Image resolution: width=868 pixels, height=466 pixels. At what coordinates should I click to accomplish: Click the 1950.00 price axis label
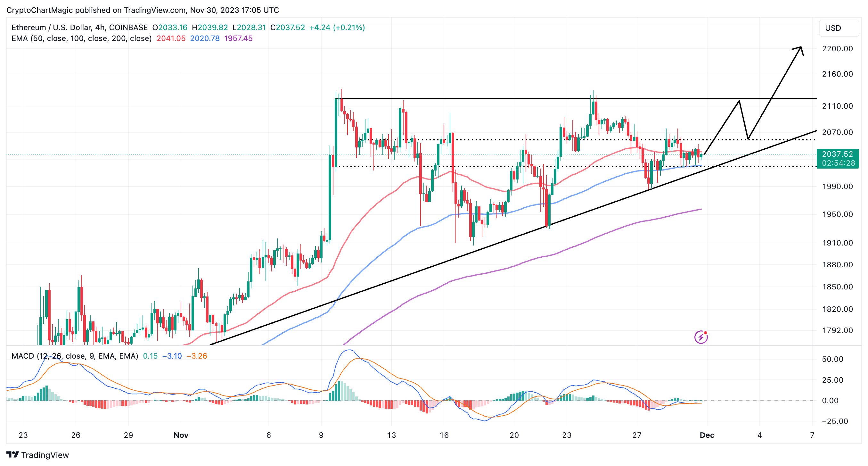(837, 214)
